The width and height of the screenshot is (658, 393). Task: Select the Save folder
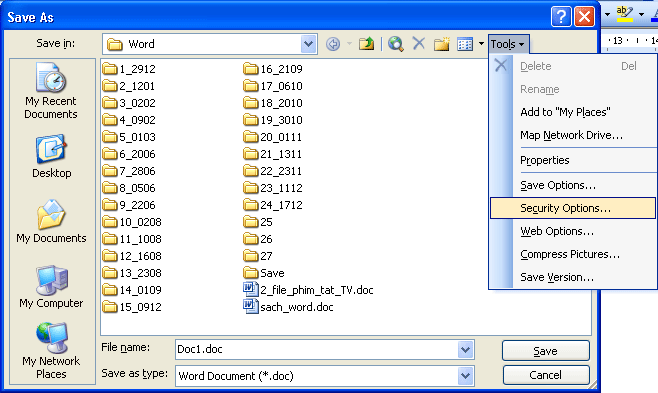click(264, 273)
